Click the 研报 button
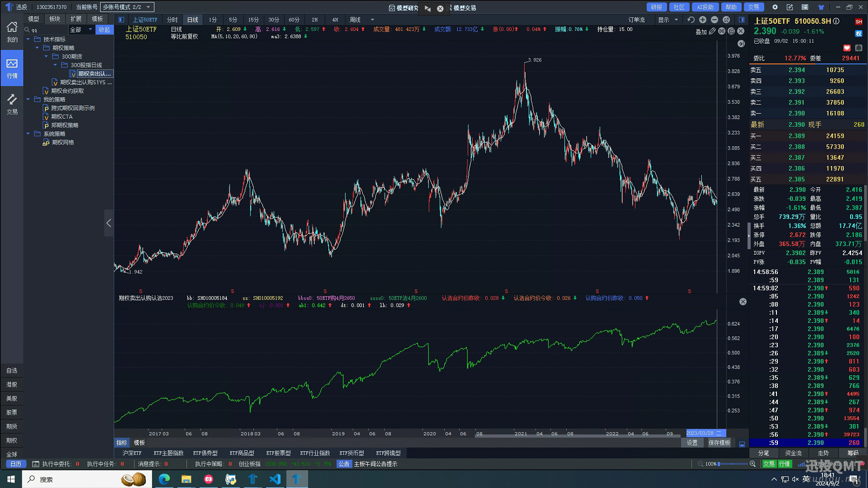The image size is (868, 488). (x=656, y=7)
